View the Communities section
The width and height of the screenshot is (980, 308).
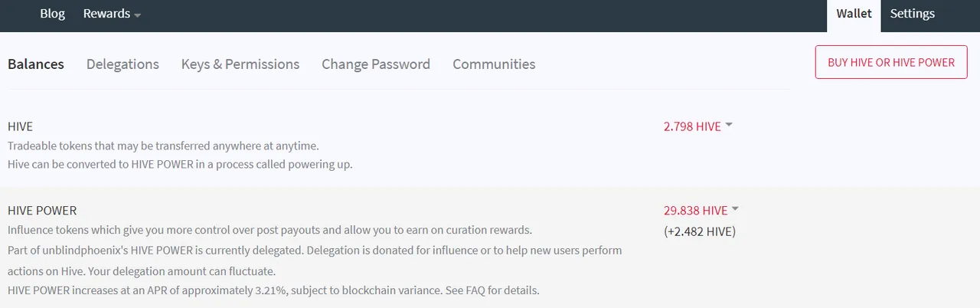pyautogui.click(x=494, y=64)
